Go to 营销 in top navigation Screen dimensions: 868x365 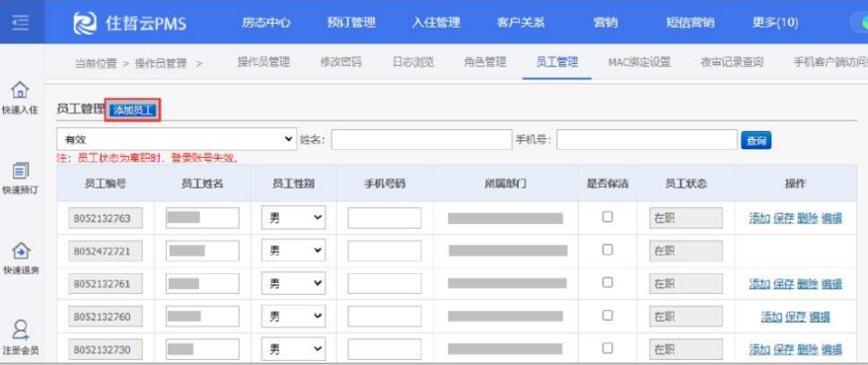[x=606, y=23]
